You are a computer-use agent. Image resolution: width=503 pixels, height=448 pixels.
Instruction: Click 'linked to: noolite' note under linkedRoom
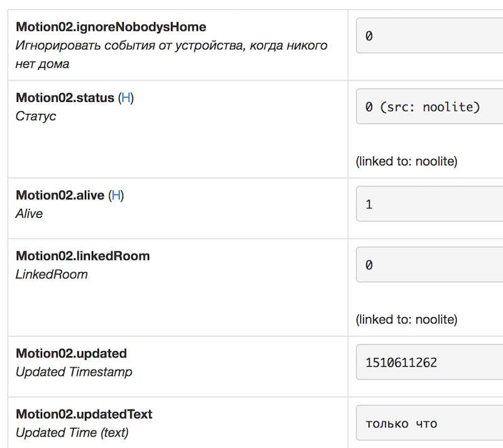[x=406, y=320]
